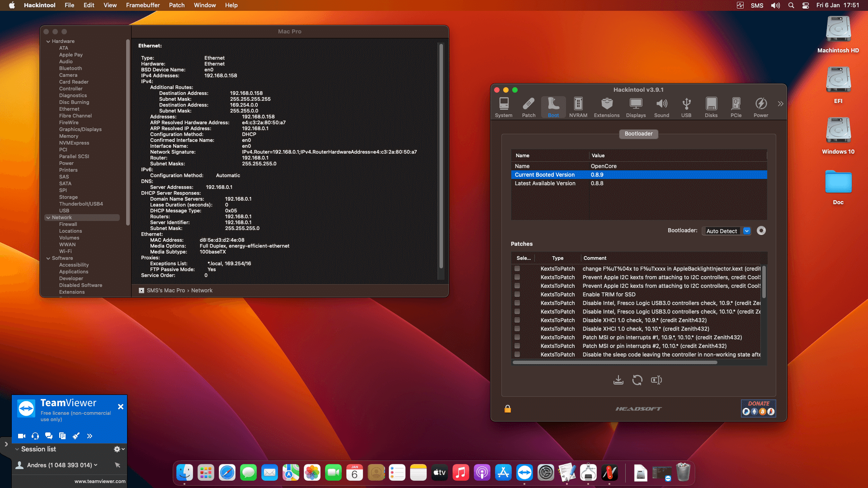Collapse the Software tree in System Information

tap(48, 258)
